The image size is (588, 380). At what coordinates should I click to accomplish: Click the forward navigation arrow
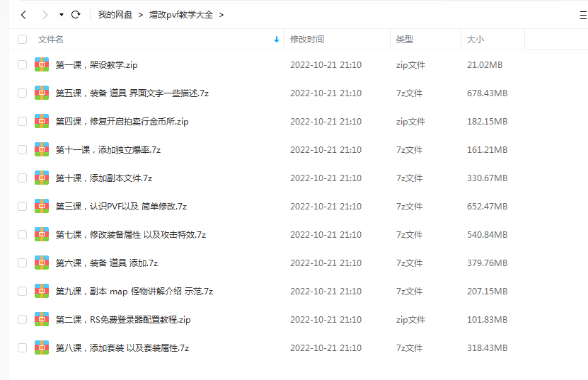(45, 14)
